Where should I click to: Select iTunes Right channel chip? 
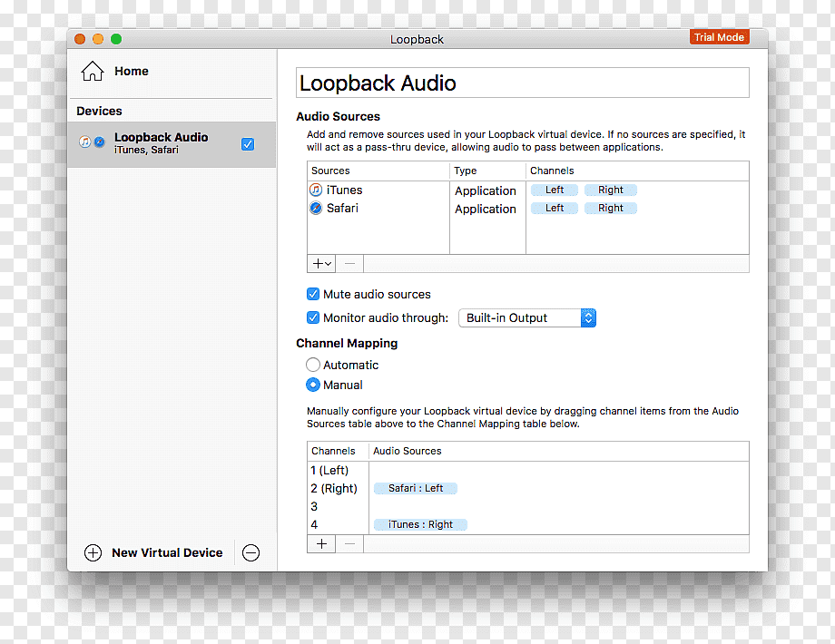(610, 190)
